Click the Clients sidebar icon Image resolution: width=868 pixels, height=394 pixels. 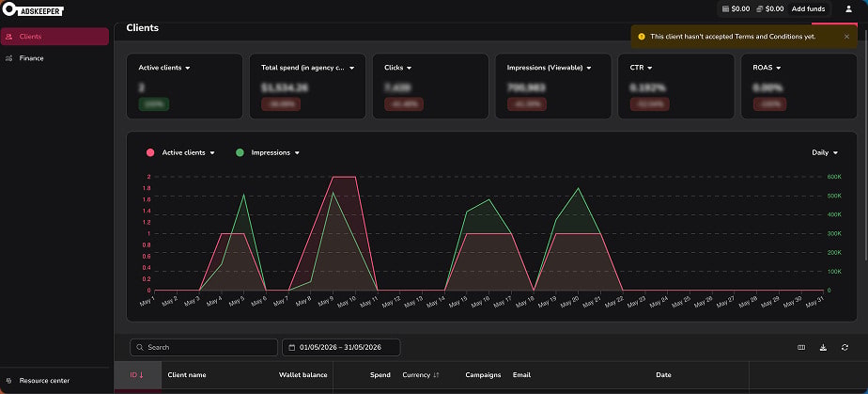[x=8, y=37]
